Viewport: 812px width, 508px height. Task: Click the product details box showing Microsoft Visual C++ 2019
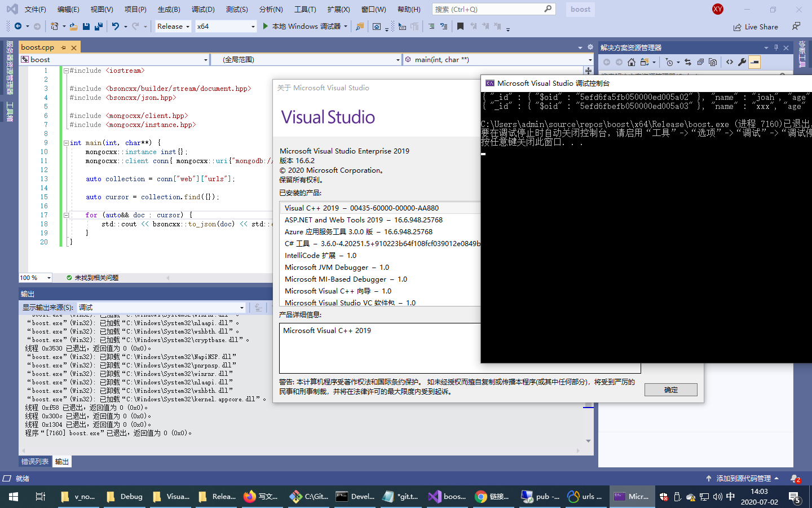pos(460,348)
